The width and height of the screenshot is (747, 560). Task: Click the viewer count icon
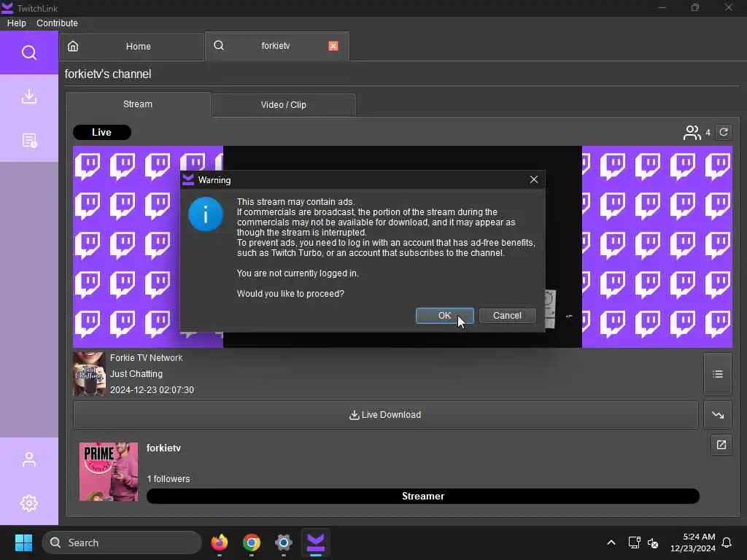click(x=692, y=133)
